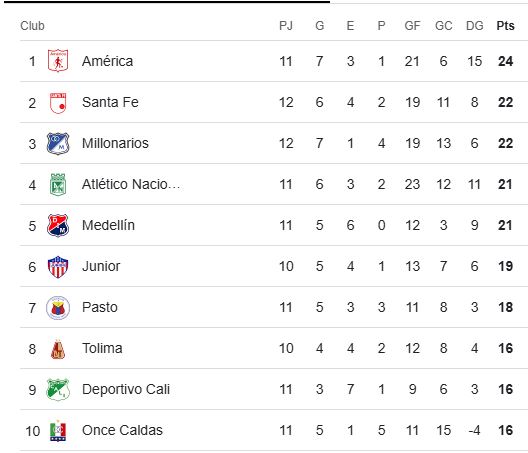This screenshot has width=528, height=453.
Task: Open the Medellín red-blue crest
Action: pyautogui.click(x=58, y=225)
